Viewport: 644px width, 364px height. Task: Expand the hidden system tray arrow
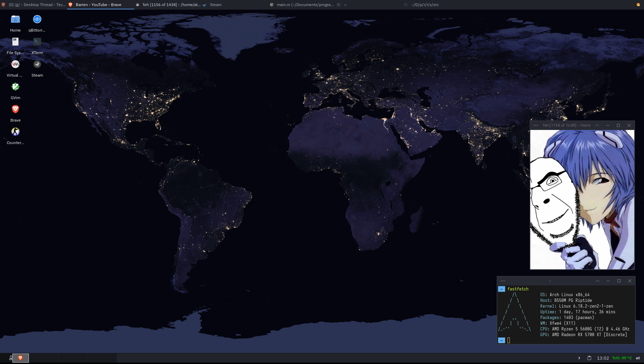pyautogui.click(x=579, y=358)
